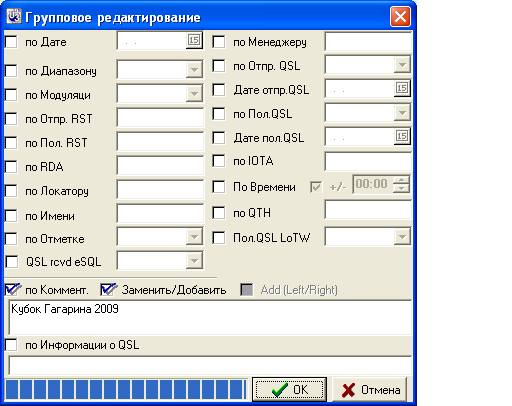Screen dimensions: 512x406
Task: Open calendar for Дате пол.QSL field
Action: pyautogui.click(x=402, y=136)
